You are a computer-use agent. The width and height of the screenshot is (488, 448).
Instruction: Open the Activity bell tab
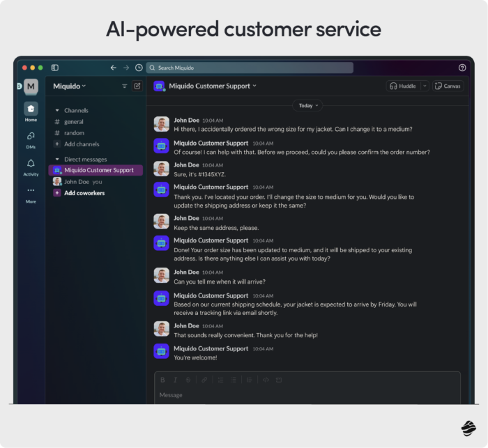click(31, 167)
